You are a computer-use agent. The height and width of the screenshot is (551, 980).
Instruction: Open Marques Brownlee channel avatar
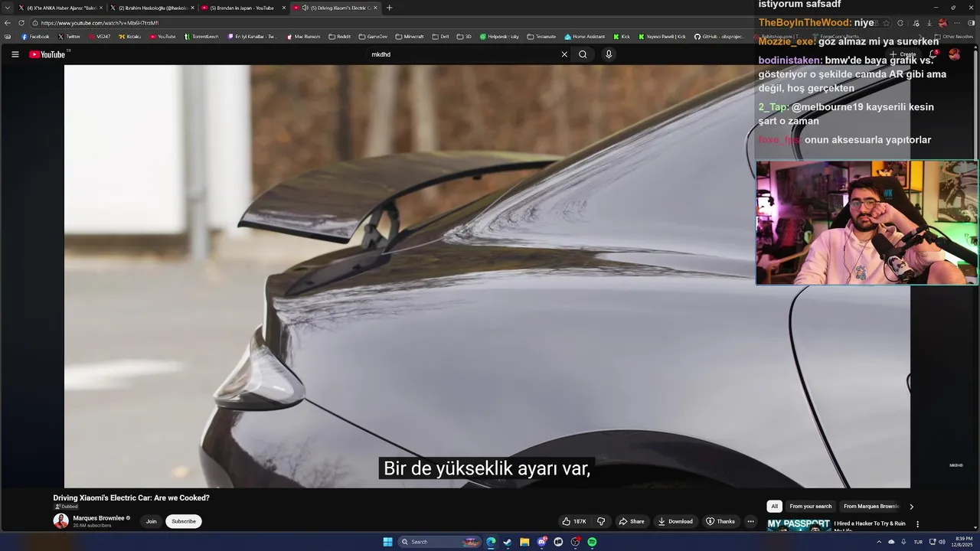click(60, 521)
